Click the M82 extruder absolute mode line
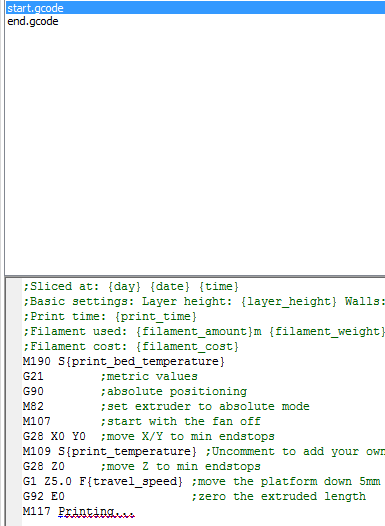Screen dimensions: 385x526 point(166,407)
